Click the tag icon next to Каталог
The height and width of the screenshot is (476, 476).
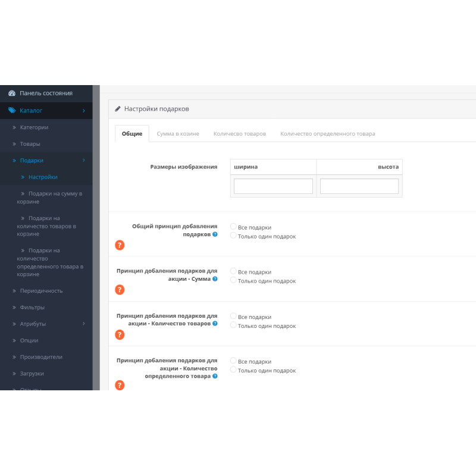click(x=11, y=111)
